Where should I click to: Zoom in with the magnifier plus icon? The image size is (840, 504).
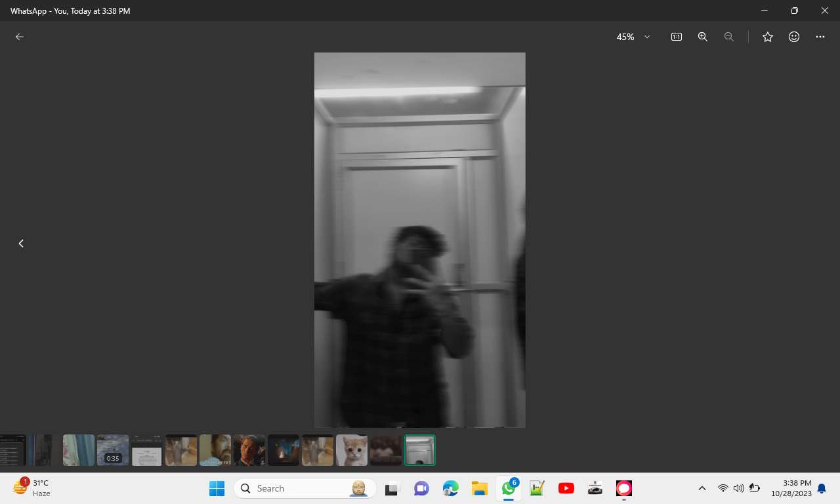(703, 37)
